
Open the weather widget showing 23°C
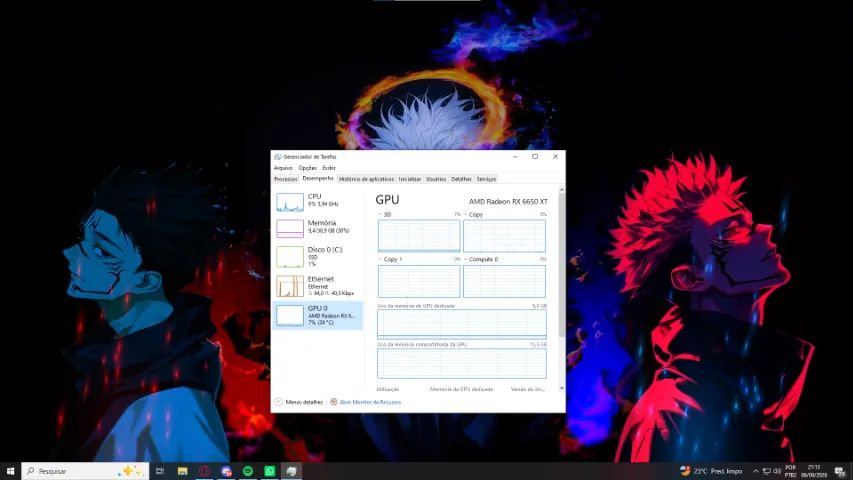(x=711, y=471)
